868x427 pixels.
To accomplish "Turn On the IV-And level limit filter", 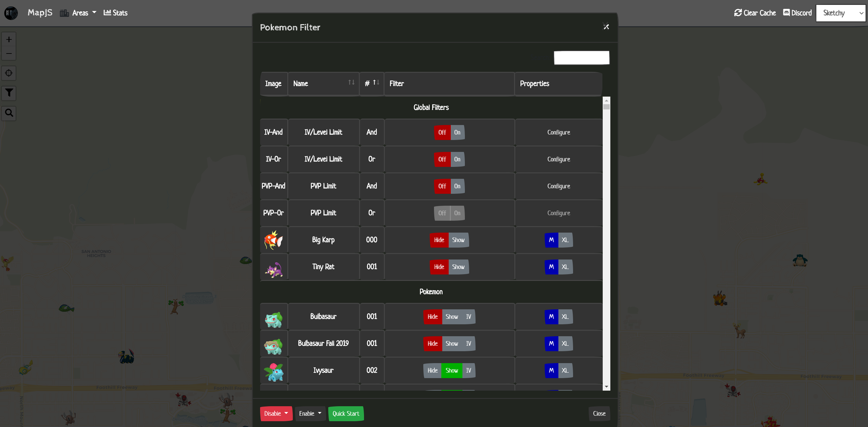I will (x=457, y=132).
